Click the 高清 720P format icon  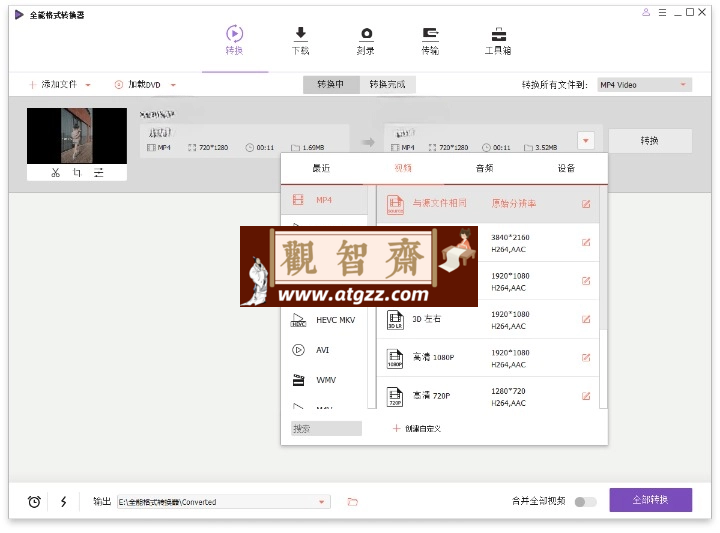pyautogui.click(x=395, y=397)
